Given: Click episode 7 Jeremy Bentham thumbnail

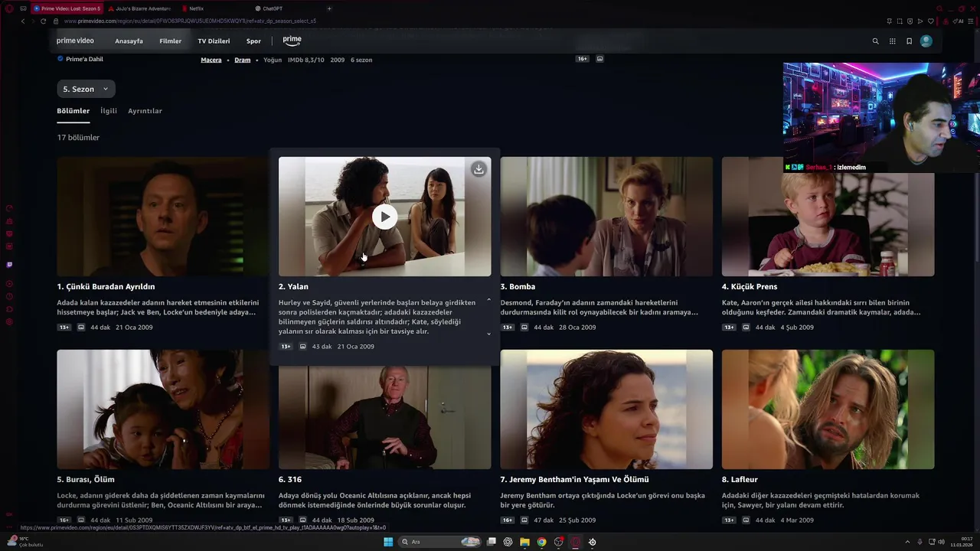Looking at the screenshot, I should click(x=606, y=409).
